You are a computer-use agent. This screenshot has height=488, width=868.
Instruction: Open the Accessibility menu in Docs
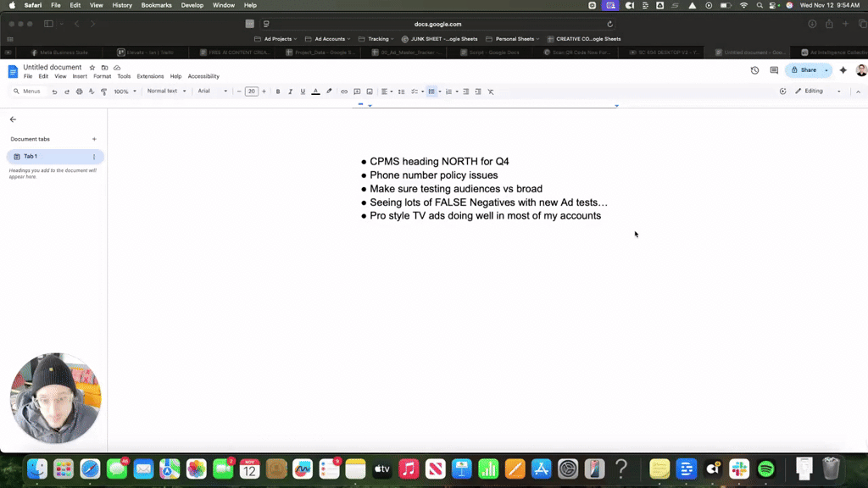pyautogui.click(x=203, y=76)
